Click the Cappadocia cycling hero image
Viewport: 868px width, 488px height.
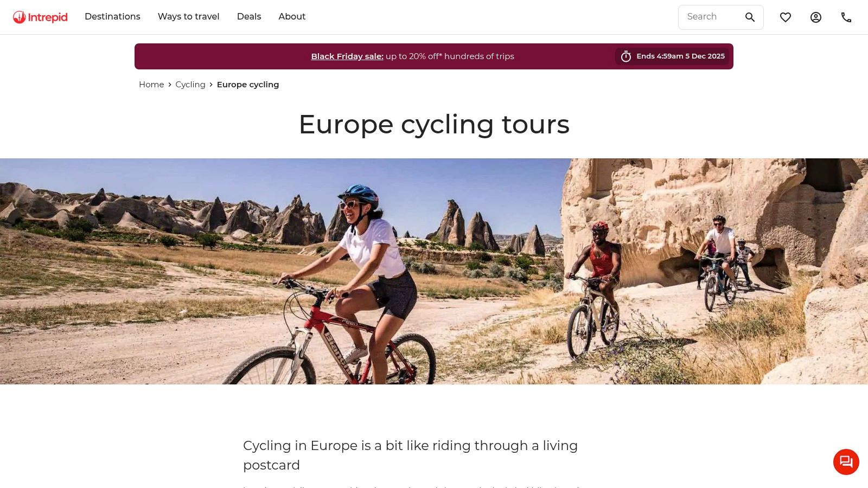[x=434, y=271]
